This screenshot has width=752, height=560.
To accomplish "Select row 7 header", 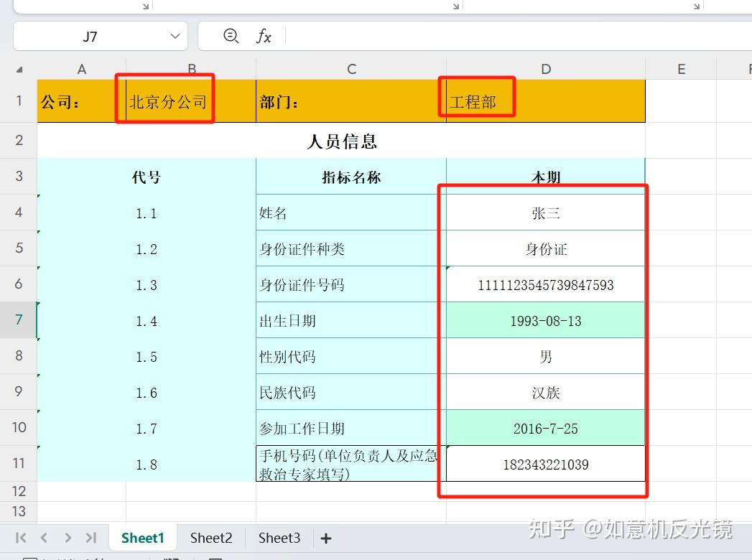I will (19, 319).
